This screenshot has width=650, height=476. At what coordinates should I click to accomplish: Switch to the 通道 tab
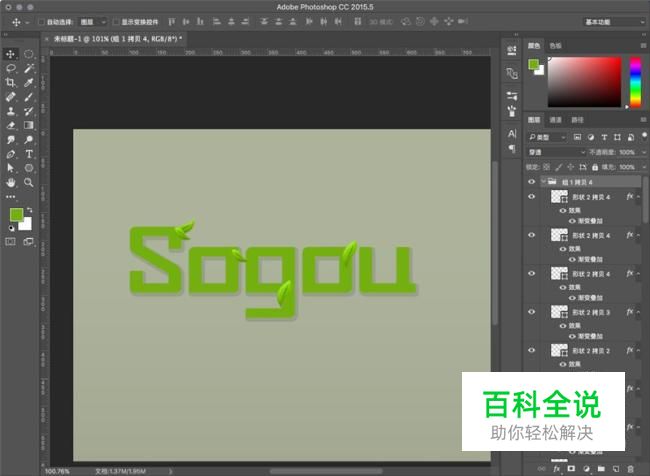(x=555, y=119)
